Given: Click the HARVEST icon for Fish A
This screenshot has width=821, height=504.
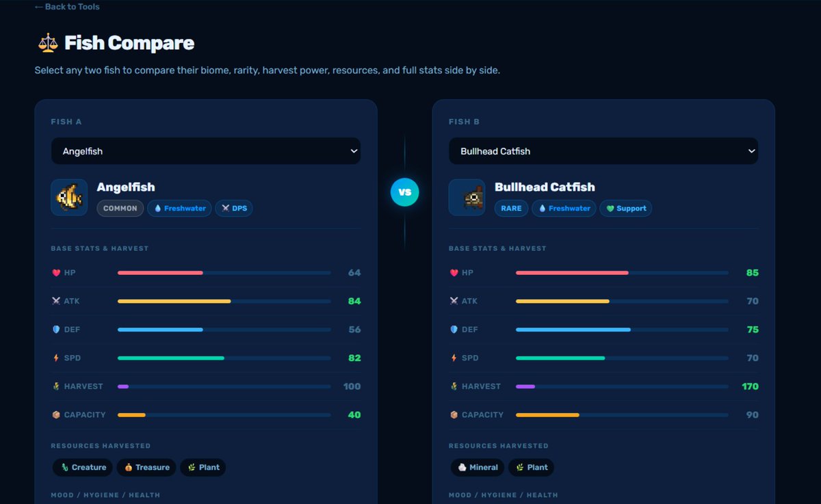Looking at the screenshot, I should (56, 386).
